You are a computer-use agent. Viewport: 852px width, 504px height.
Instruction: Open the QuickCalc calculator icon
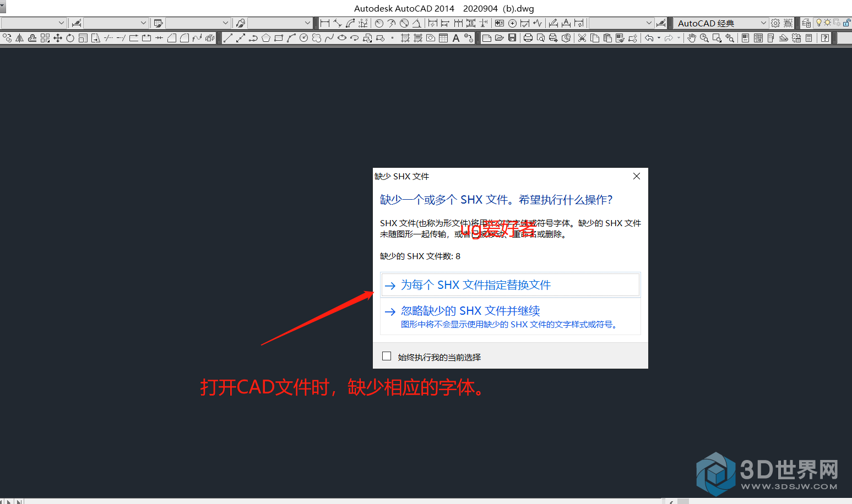[x=808, y=38]
